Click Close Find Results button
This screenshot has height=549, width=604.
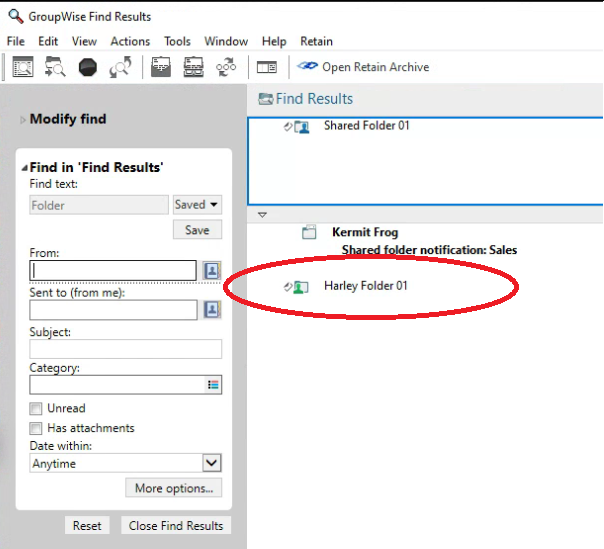coord(176,525)
